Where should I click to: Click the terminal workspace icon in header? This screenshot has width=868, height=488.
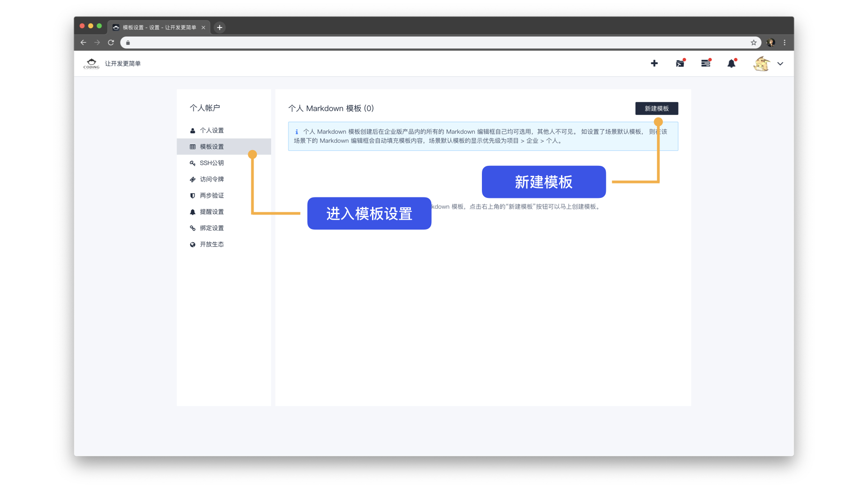point(680,64)
